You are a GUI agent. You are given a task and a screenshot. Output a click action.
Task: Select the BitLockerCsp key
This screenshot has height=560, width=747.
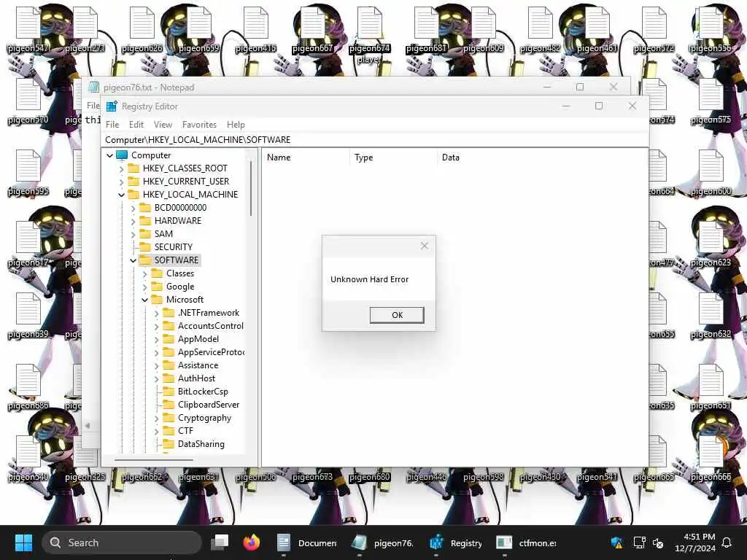click(x=203, y=392)
